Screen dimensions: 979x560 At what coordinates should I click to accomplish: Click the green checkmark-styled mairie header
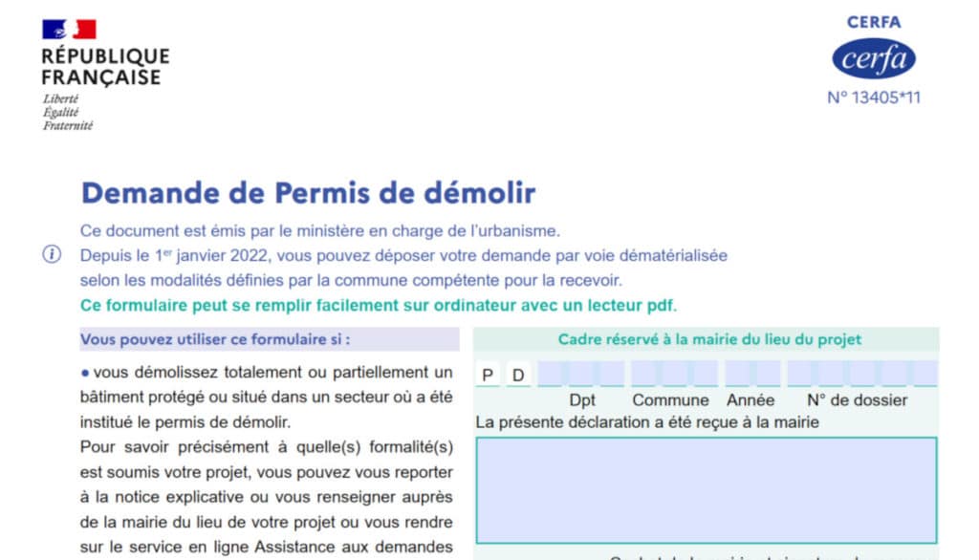711,340
